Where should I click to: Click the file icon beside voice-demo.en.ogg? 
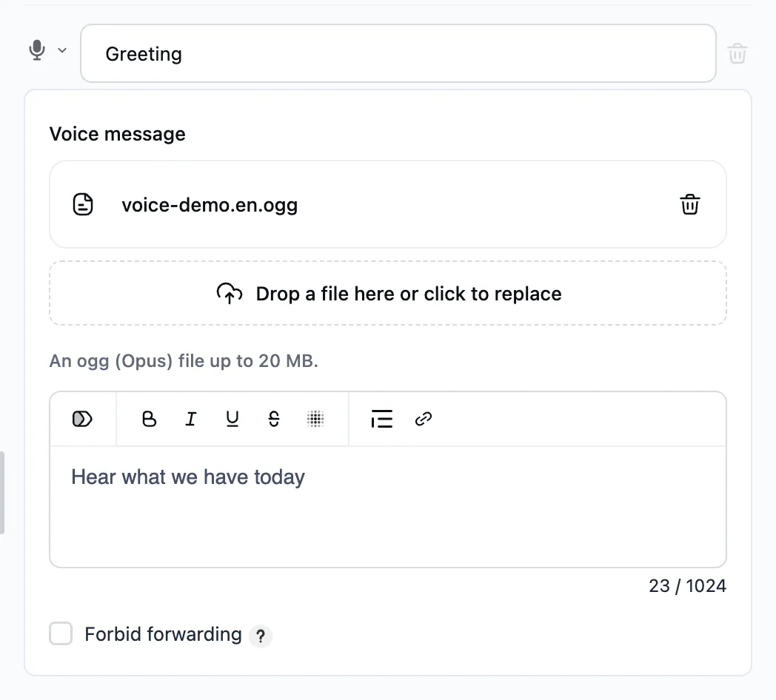83,204
